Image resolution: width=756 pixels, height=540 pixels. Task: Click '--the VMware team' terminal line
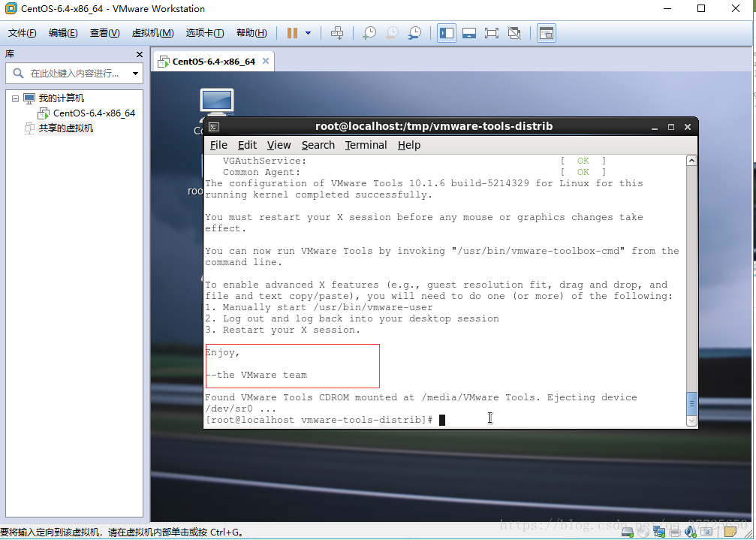coord(256,375)
